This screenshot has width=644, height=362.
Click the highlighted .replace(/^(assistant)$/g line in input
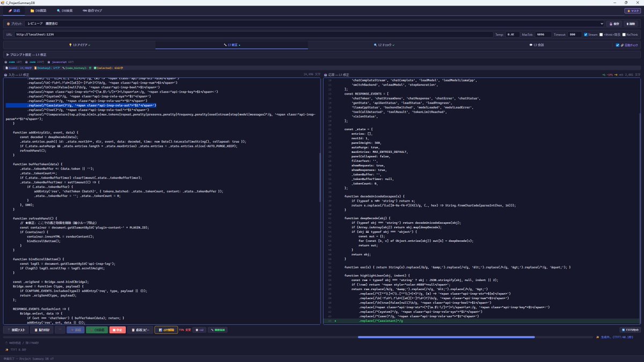click(x=80, y=106)
